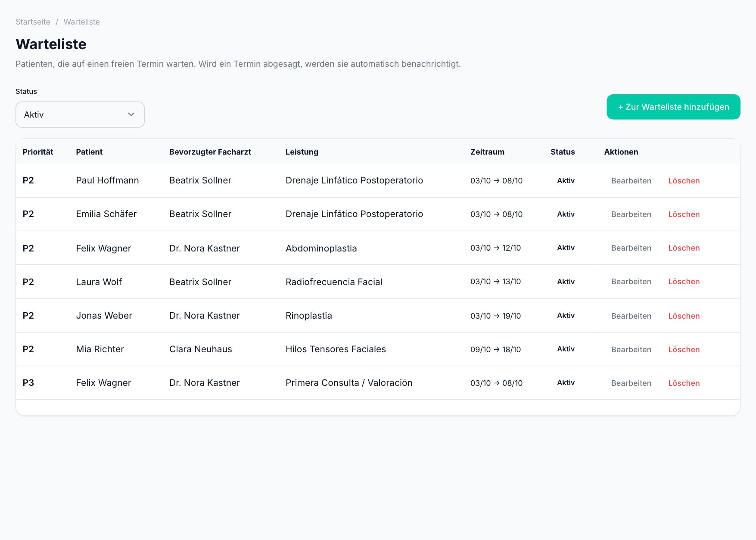Click the Priorität column header

click(38, 152)
